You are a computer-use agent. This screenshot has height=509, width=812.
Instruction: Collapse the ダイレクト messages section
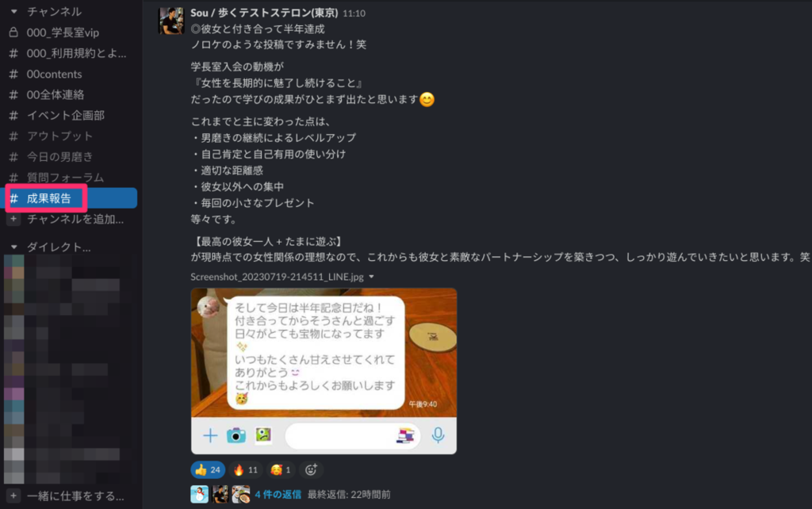14,247
